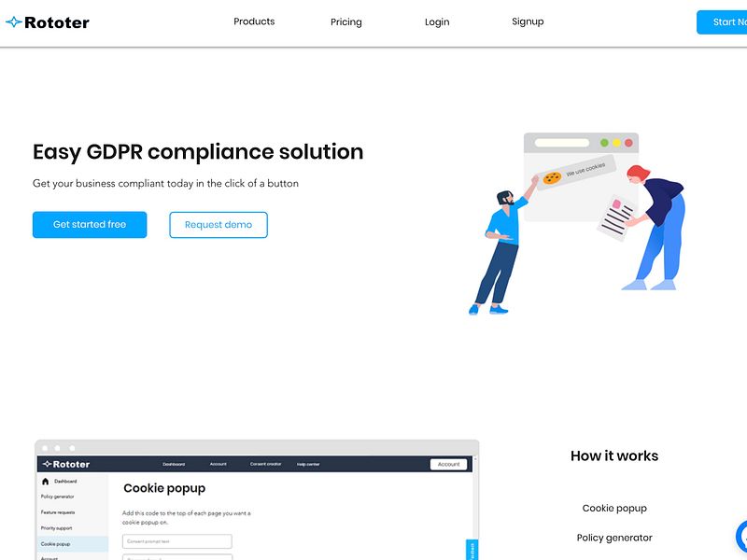Open the Login page
Image resolution: width=747 pixels, height=560 pixels.
[x=437, y=21]
